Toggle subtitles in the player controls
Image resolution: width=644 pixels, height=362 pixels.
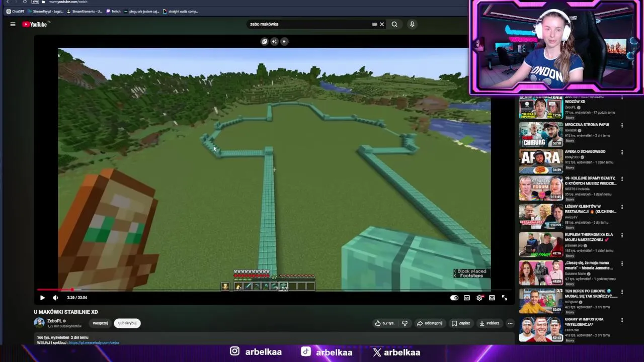point(467,298)
